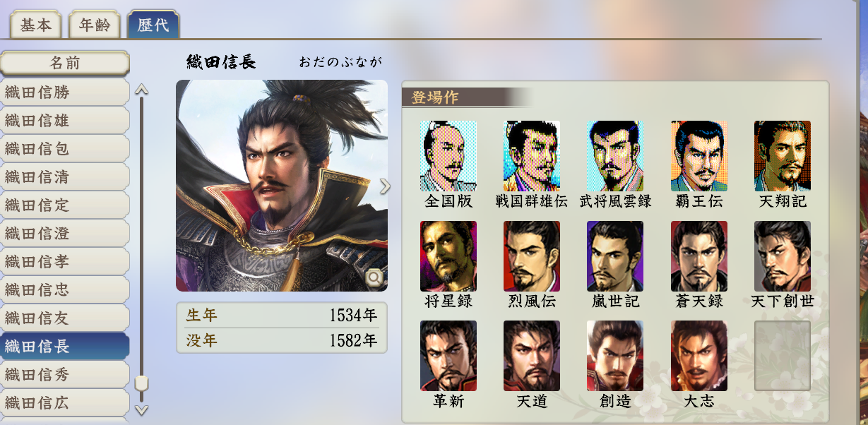868x425 pixels.
Task: Click the name list scrollbar handle
Action: coord(141,383)
